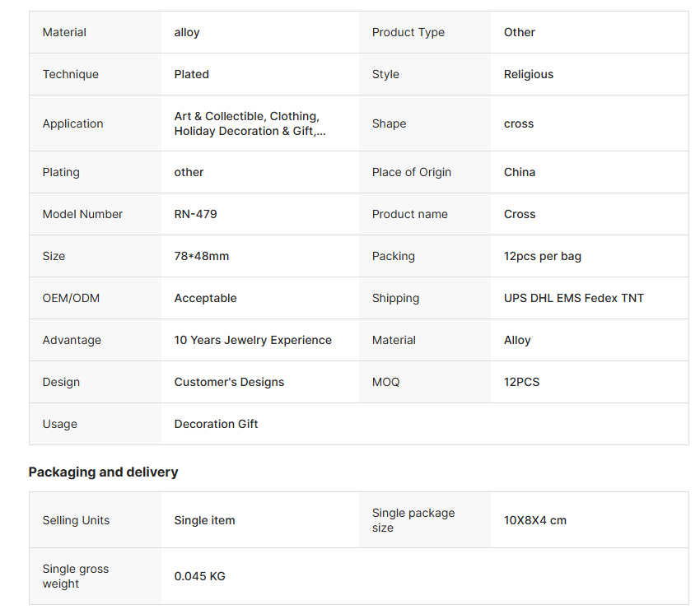Click the "0.045 KG" gross weight value

coord(199,576)
